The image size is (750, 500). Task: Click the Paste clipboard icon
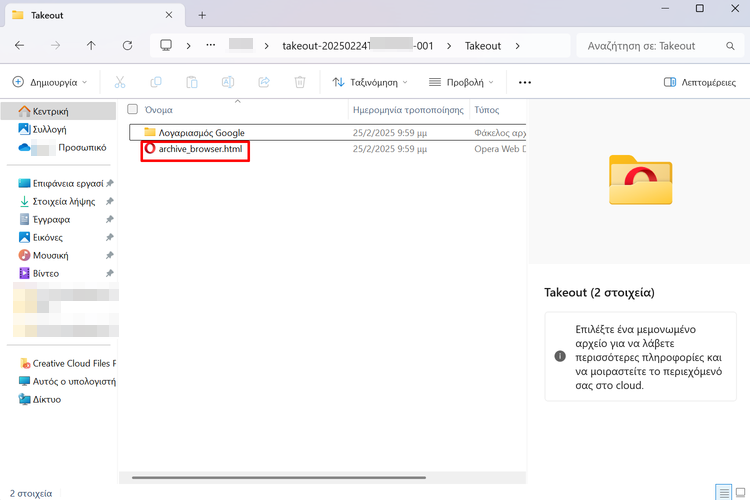[x=192, y=82]
